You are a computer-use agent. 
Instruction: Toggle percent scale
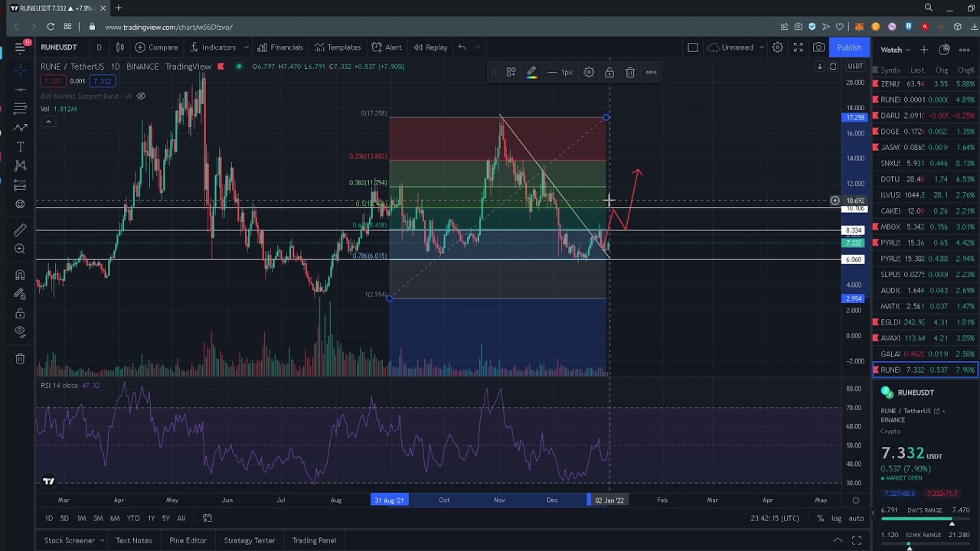point(820,518)
